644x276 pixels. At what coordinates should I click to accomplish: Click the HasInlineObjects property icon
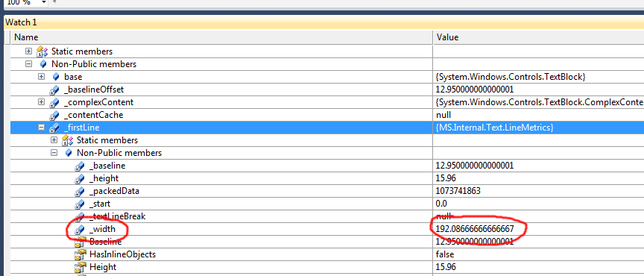[x=80, y=254]
